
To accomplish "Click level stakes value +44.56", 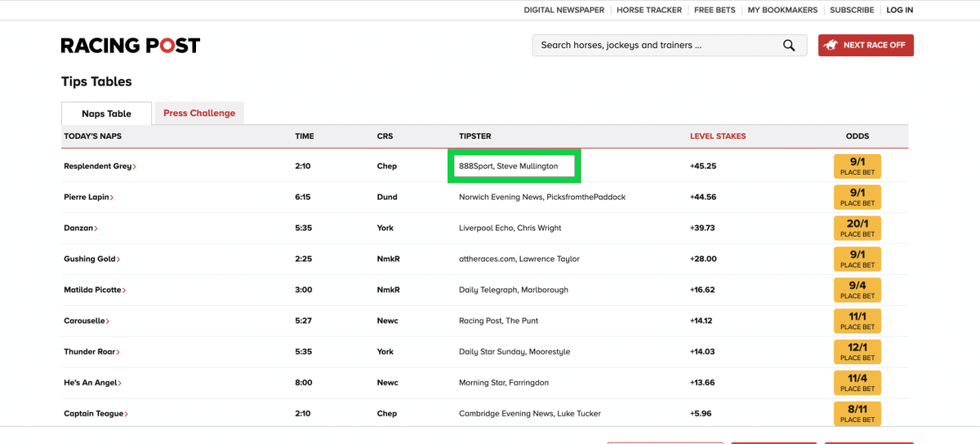I will point(703,198).
